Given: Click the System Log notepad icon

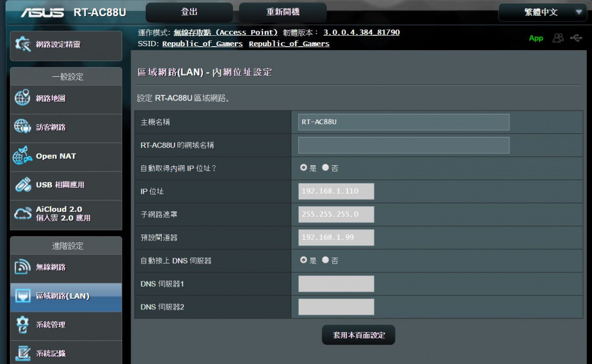Looking at the screenshot, I should pyautogui.click(x=23, y=353).
